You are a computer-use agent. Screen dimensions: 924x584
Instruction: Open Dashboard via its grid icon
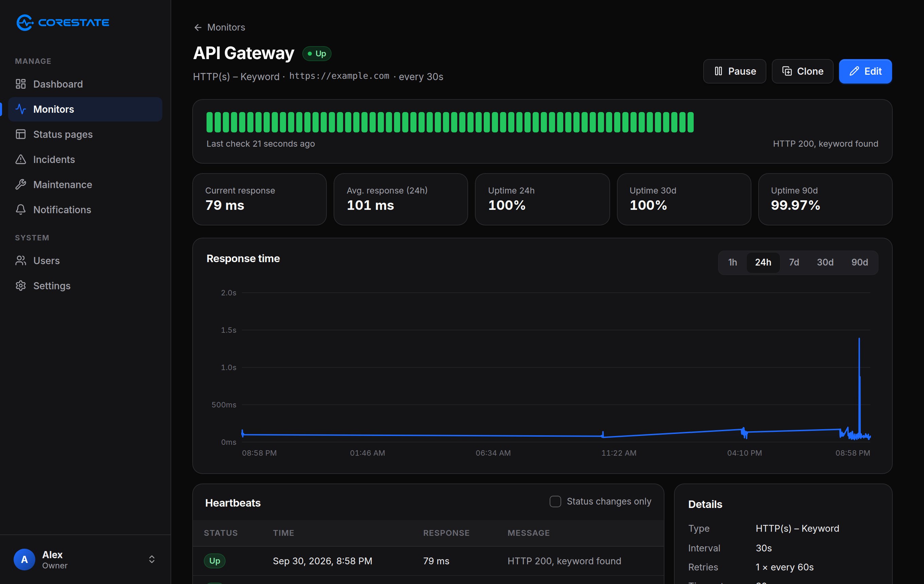21,84
